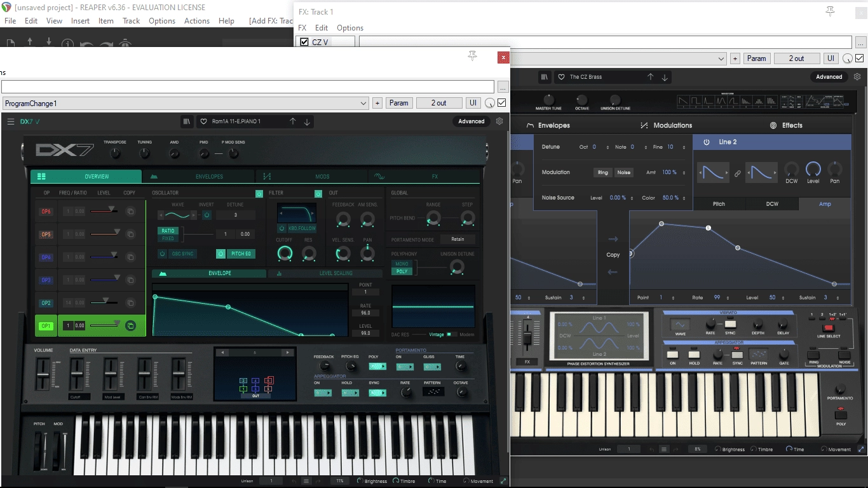The height and width of the screenshot is (488, 868).
Task: Toggle KBD.FOLLOW on the DX7 filter
Action: click(x=281, y=228)
